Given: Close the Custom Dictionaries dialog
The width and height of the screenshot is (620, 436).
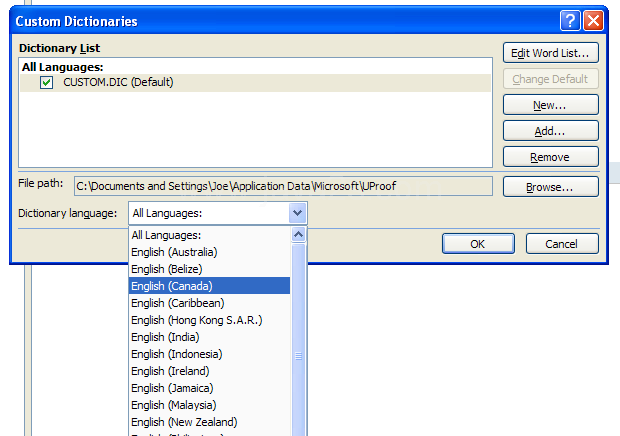Looking at the screenshot, I should coord(594,21).
